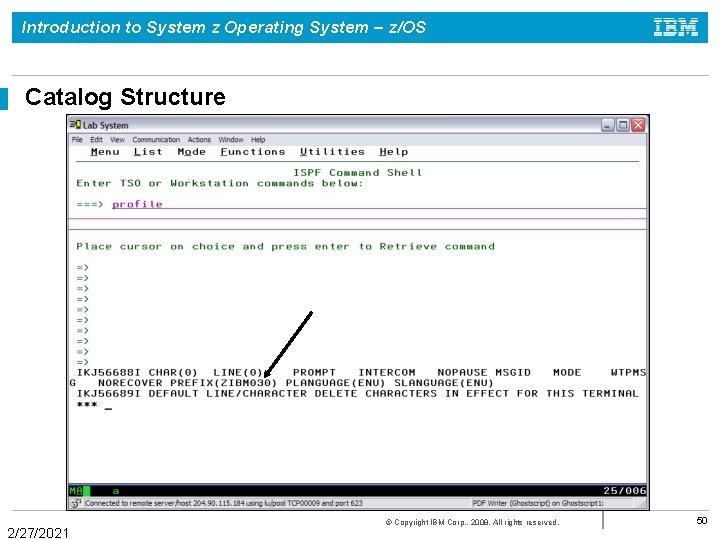
Task: Open the File menu in Lab System
Action: pos(77,140)
